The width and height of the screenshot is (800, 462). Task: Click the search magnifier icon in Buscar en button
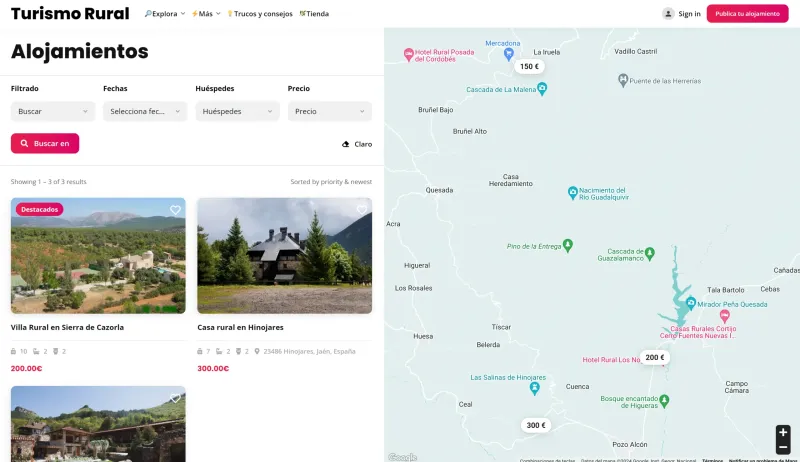tap(24, 143)
